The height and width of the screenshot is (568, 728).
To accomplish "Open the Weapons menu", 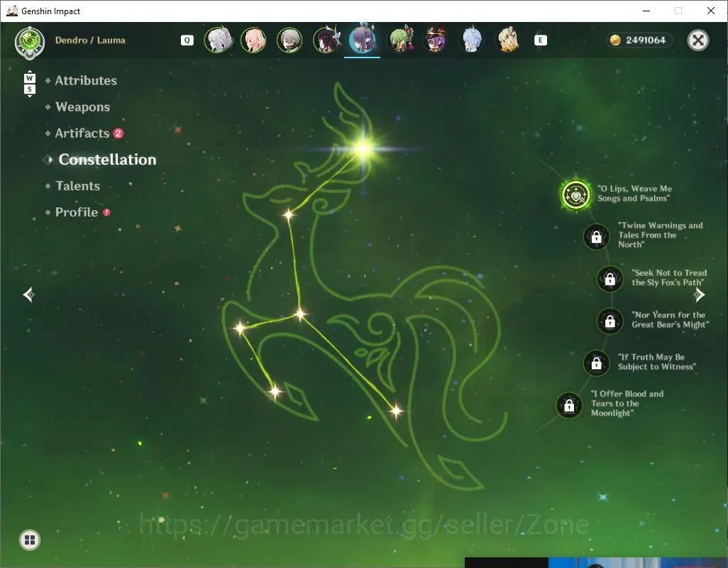I will click(82, 106).
